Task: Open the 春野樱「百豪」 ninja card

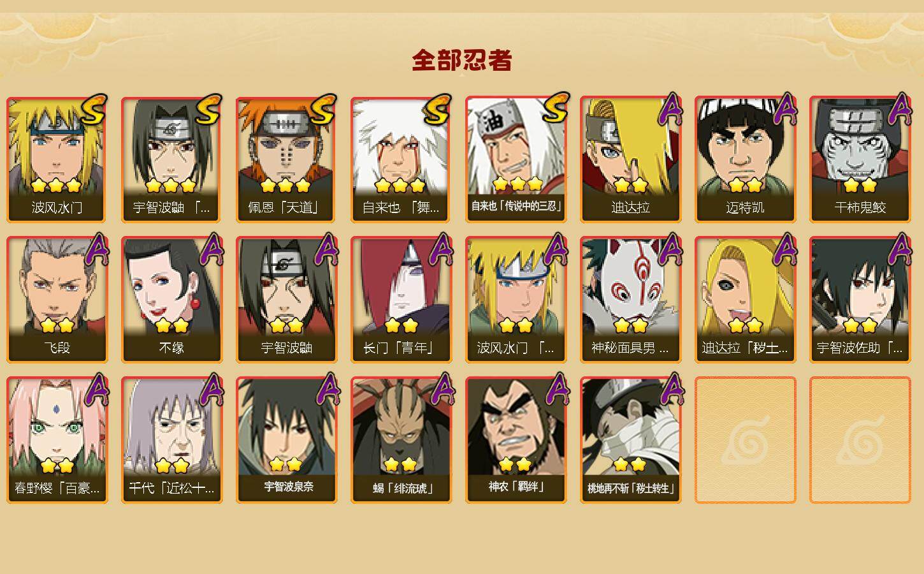Action: 57,440
